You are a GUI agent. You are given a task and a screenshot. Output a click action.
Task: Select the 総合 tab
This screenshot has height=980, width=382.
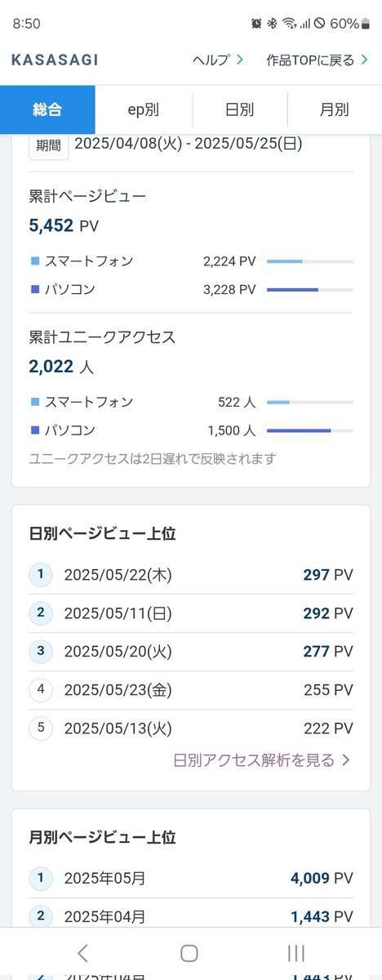coord(47,109)
